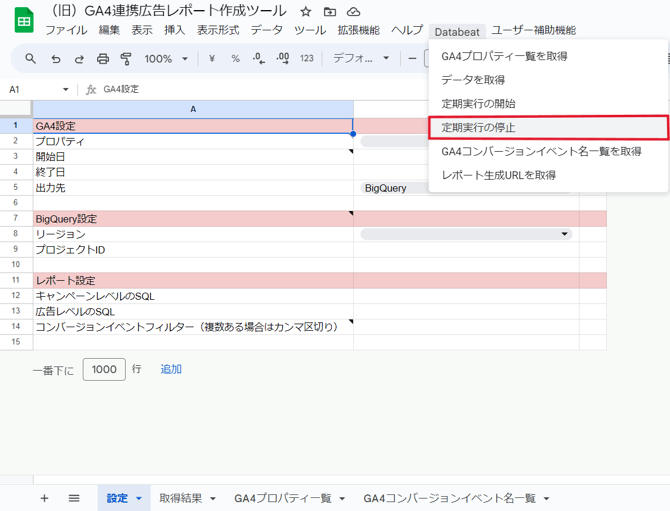Open the 編集 menu
Viewport: 670px width, 511px height.
109,30
